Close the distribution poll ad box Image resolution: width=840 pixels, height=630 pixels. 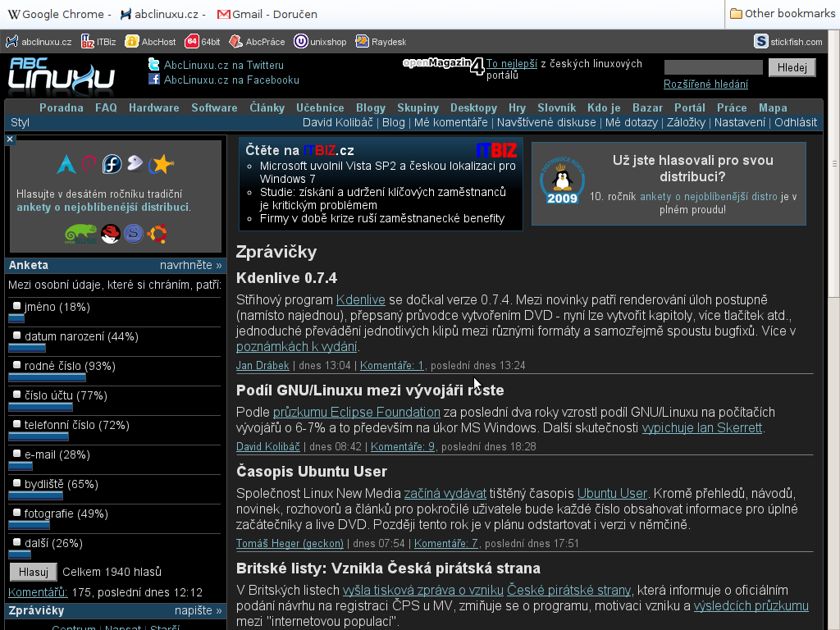[x=10, y=139]
